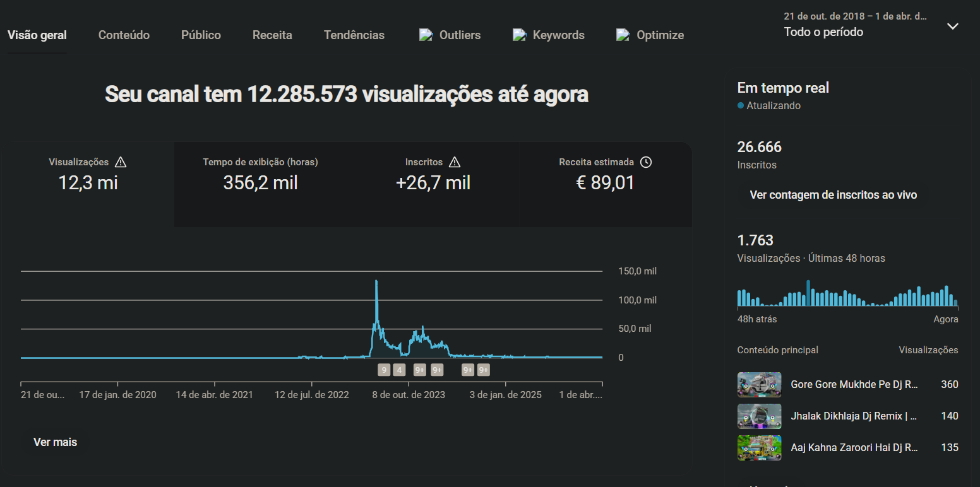Click the Visualizações · Últimas 48 horas label
The height and width of the screenshot is (487, 980).
811,259
